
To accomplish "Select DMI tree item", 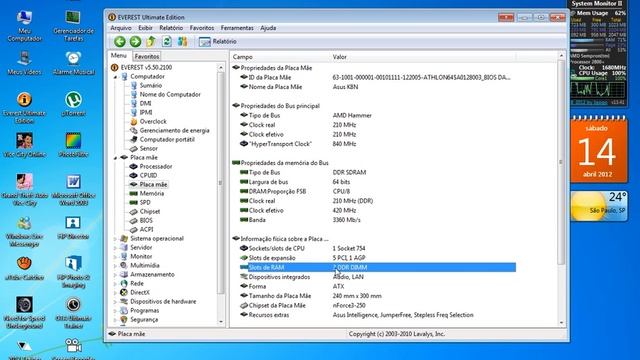I will coord(145,103).
